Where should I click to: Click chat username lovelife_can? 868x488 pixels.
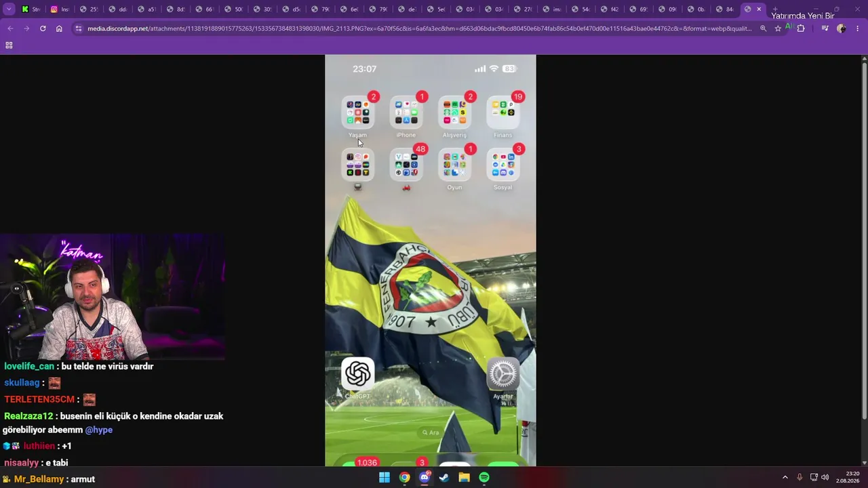click(29, 367)
